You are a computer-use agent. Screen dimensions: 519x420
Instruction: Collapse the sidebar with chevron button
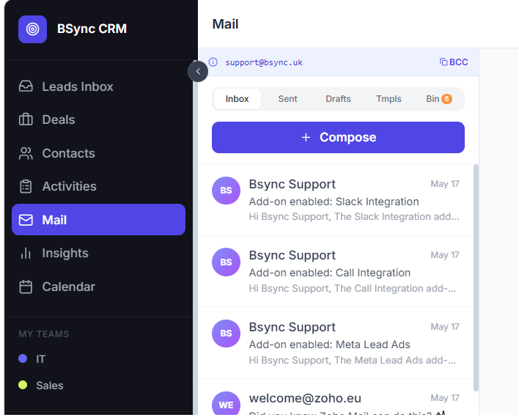(x=198, y=72)
